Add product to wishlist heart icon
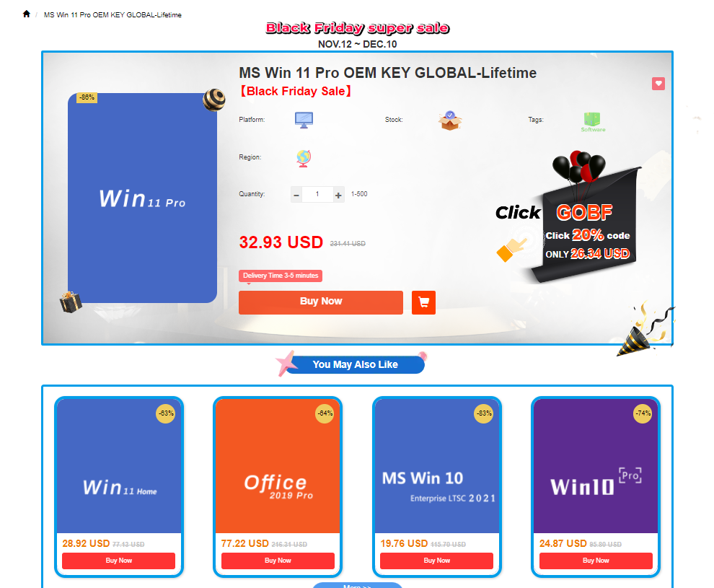The width and height of the screenshot is (714, 588). (658, 84)
